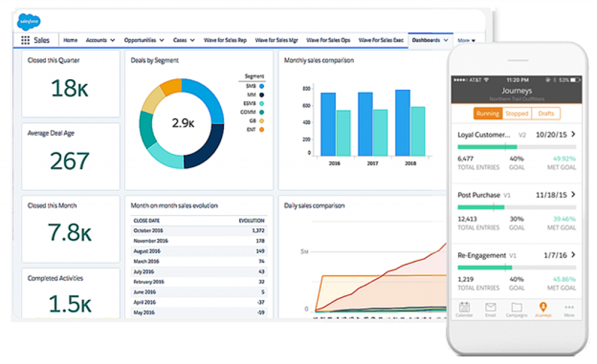597x364 pixels.
Task: Open Calendar icon in phone bottom bar
Action: pyautogui.click(x=464, y=308)
